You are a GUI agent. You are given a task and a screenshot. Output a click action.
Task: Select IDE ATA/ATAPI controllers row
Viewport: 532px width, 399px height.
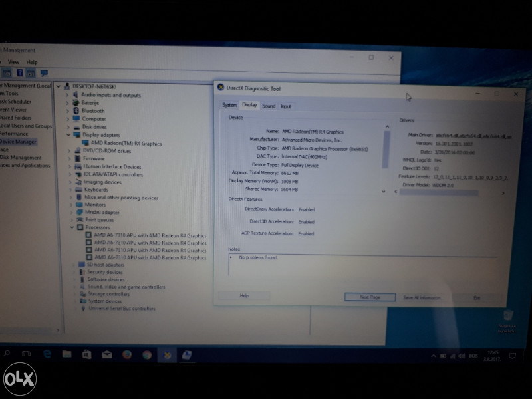click(113, 174)
